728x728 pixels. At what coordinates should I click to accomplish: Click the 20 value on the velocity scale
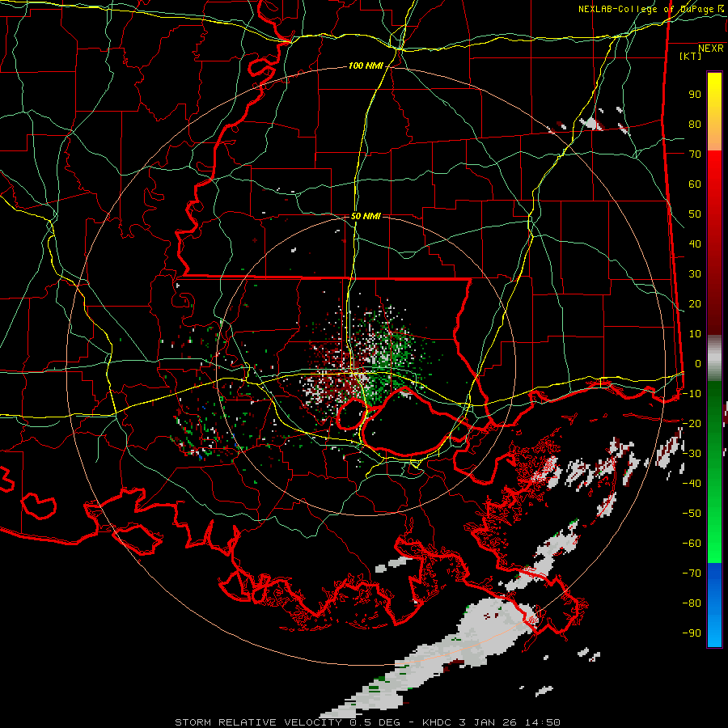pyautogui.click(x=695, y=304)
